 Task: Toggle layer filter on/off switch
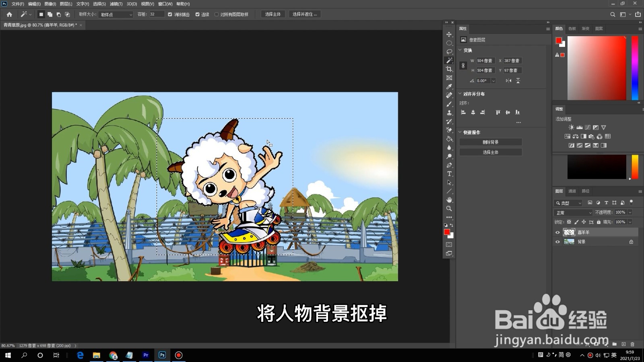[631, 202]
